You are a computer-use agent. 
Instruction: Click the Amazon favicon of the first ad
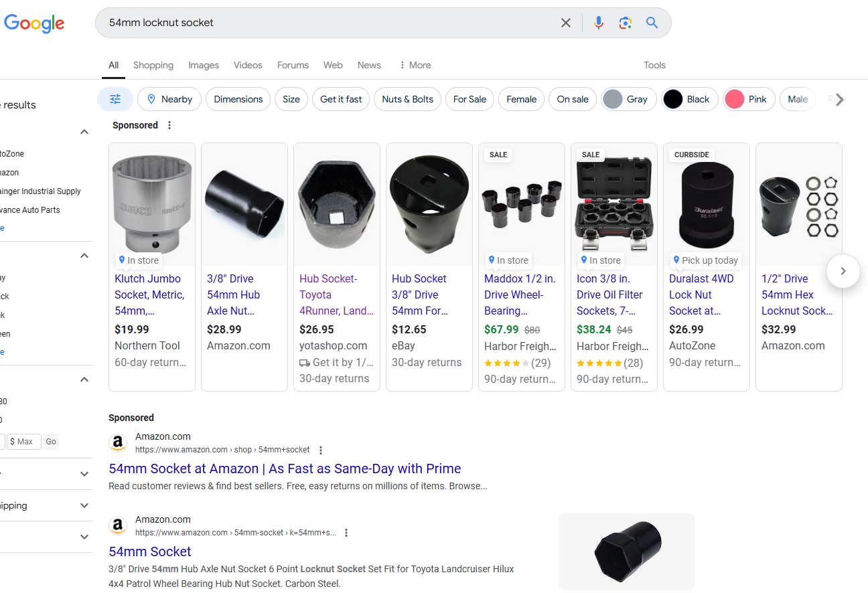118,443
